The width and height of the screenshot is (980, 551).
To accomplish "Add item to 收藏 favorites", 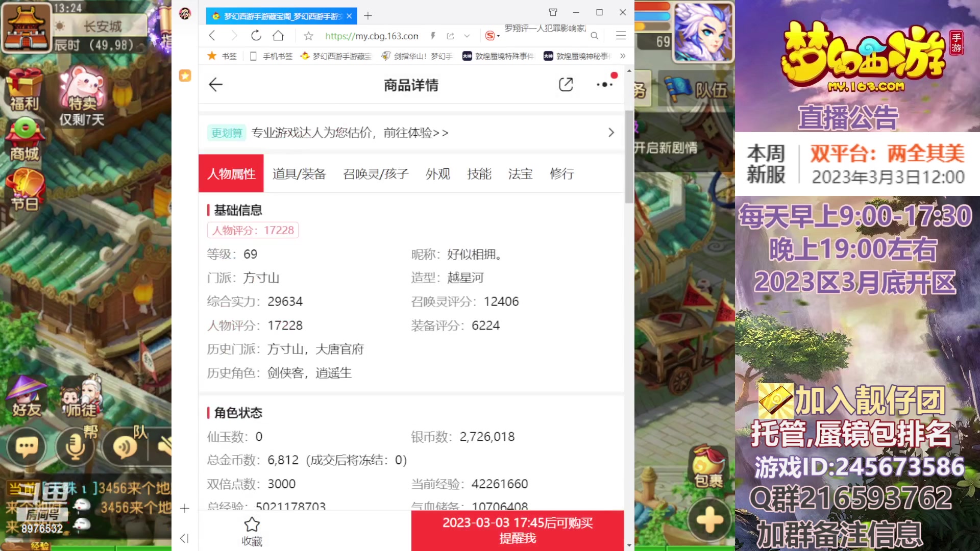I will coord(252,531).
